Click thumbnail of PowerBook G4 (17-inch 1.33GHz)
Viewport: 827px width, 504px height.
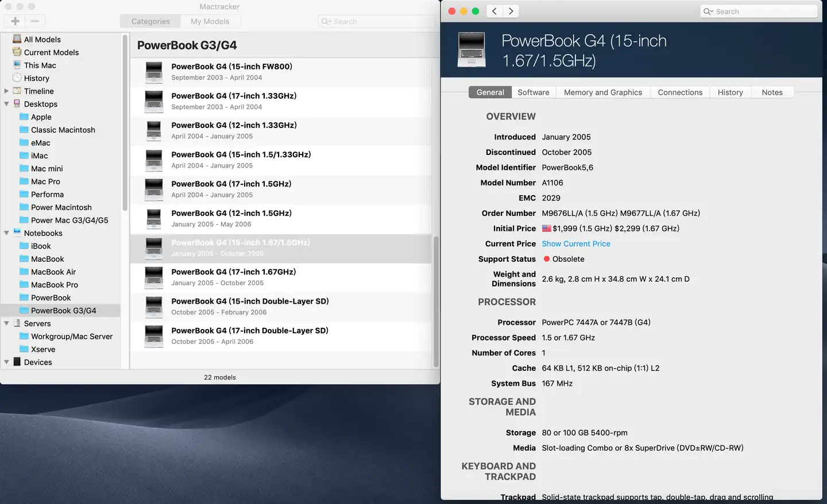click(154, 102)
